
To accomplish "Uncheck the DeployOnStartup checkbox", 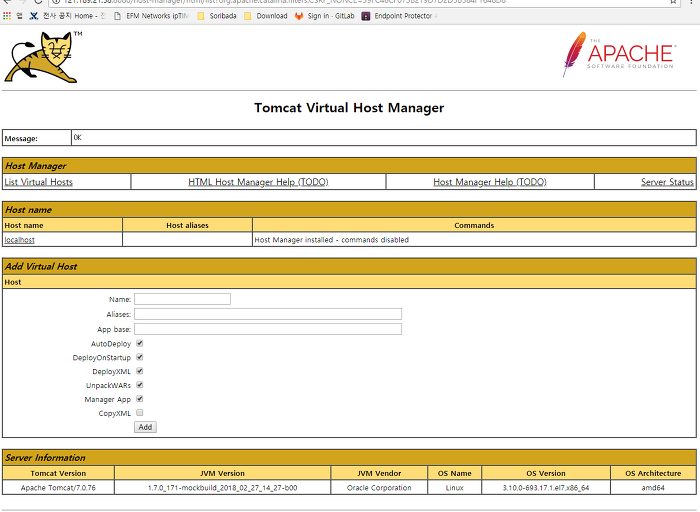I will click(x=140, y=357).
